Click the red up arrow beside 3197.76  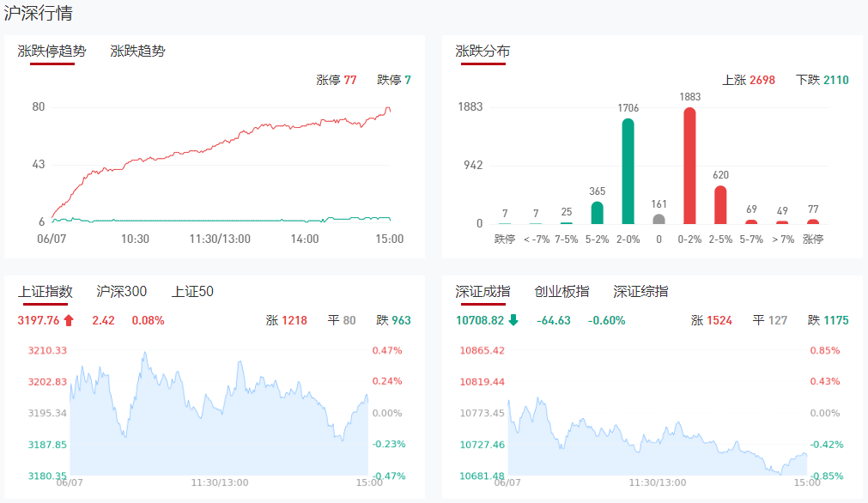click(69, 320)
